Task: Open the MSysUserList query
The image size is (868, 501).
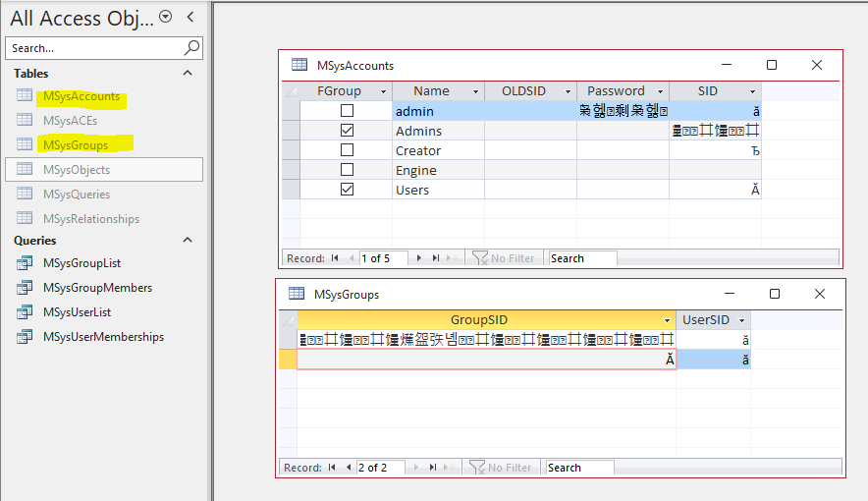Action: [x=77, y=312]
